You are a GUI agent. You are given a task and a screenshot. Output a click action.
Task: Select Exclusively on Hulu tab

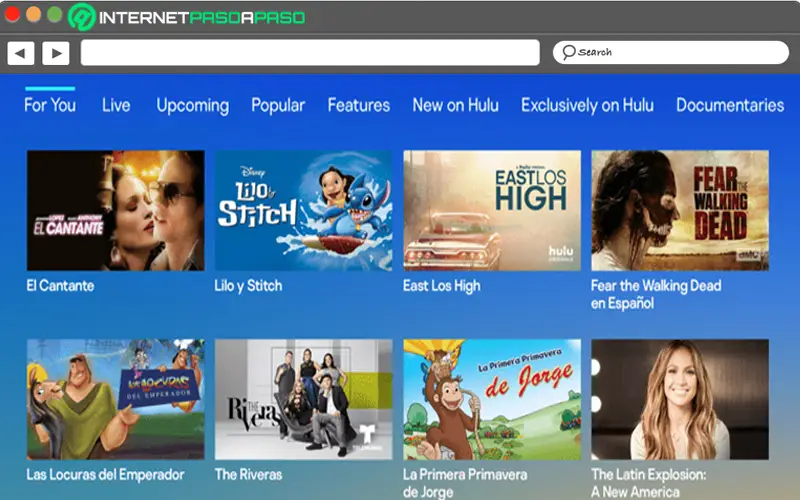pos(587,106)
